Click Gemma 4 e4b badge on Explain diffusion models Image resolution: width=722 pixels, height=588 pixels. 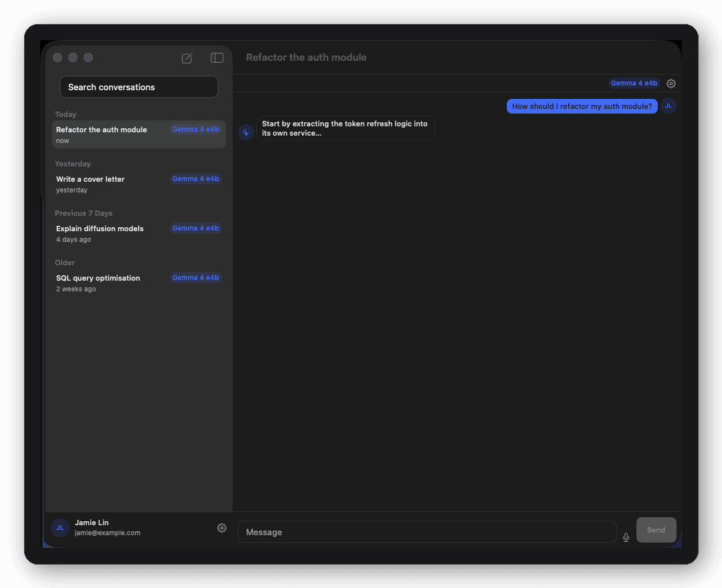click(196, 229)
